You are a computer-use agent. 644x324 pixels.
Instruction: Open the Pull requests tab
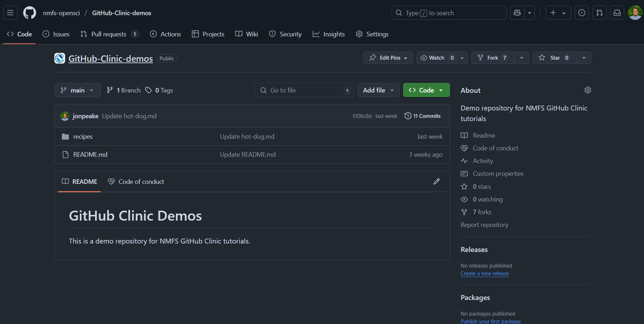(109, 34)
